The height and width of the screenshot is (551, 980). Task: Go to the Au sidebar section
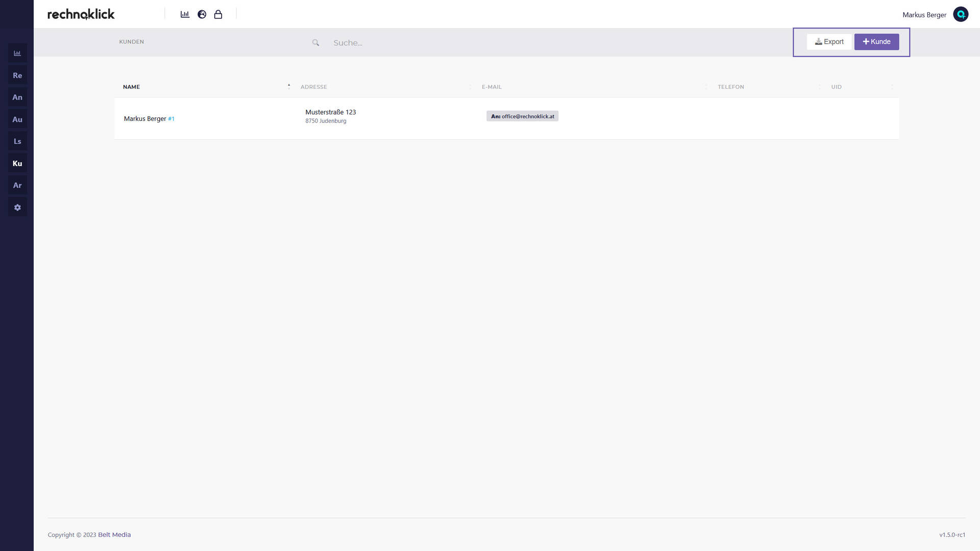tap(17, 119)
